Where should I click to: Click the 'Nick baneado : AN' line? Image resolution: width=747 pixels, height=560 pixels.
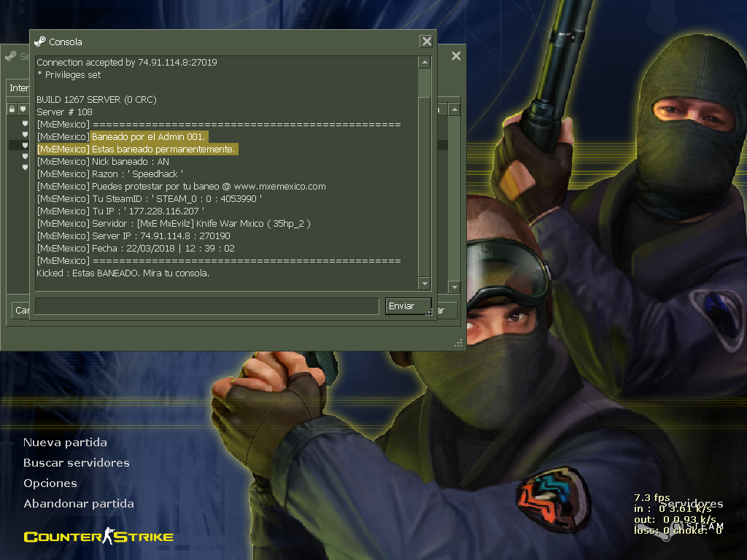tap(103, 161)
